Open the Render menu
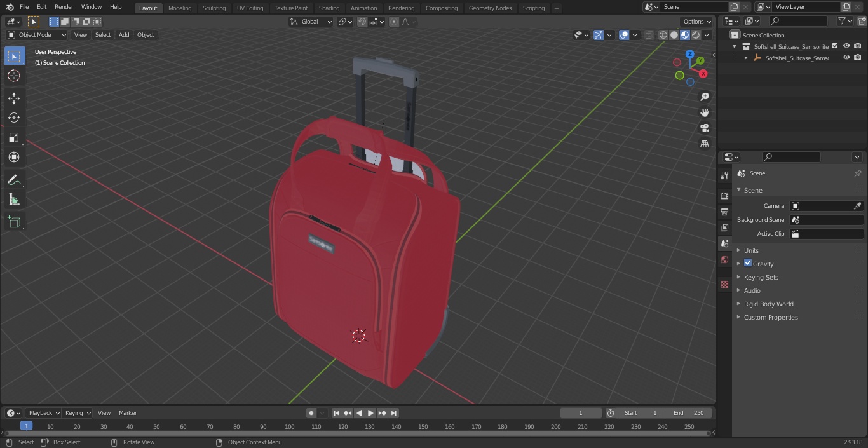 click(x=64, y=7)
